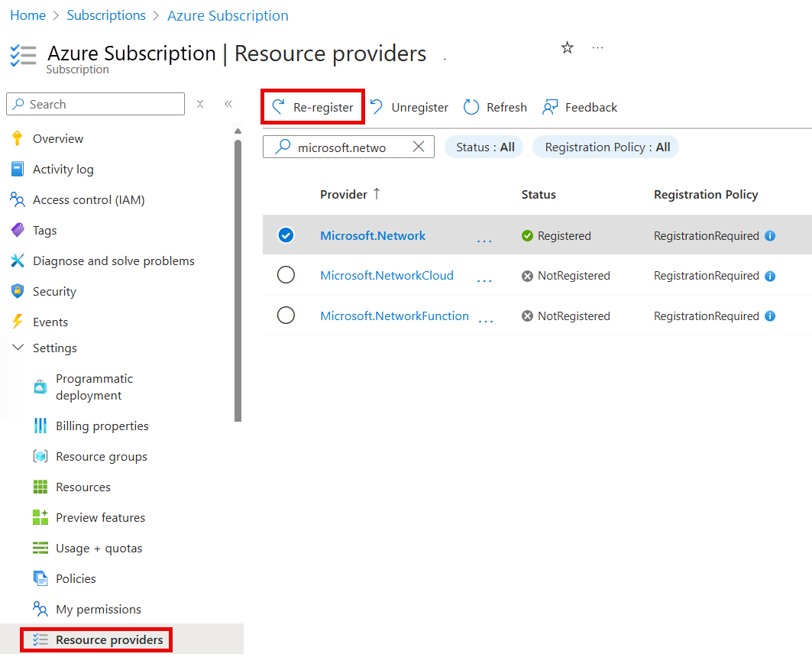The image size is (812, 657).
Task: Go to Home breadcrumb
Action: pos(28,15)
